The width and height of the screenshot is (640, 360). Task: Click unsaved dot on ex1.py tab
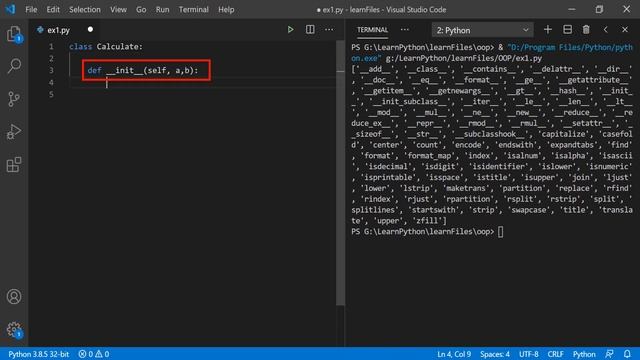pyautogui.click(x=90, y=29)
